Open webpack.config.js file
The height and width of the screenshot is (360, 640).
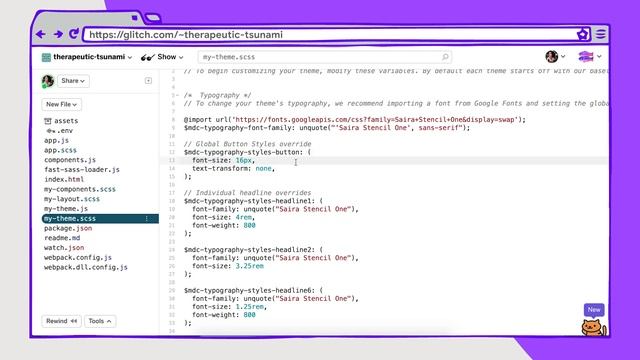78,258
